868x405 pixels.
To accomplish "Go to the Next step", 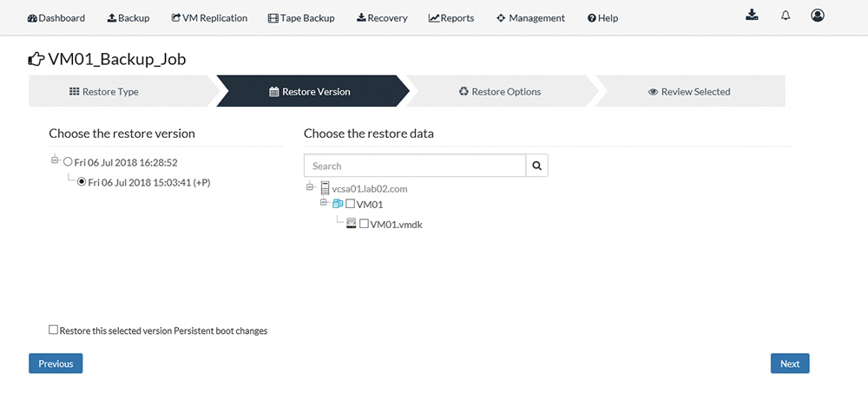I will (790, 363).
